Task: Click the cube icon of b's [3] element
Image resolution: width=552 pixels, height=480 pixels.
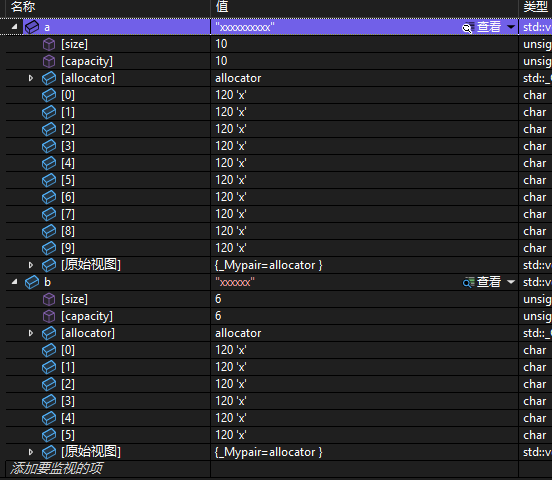Action: [49, 401]
